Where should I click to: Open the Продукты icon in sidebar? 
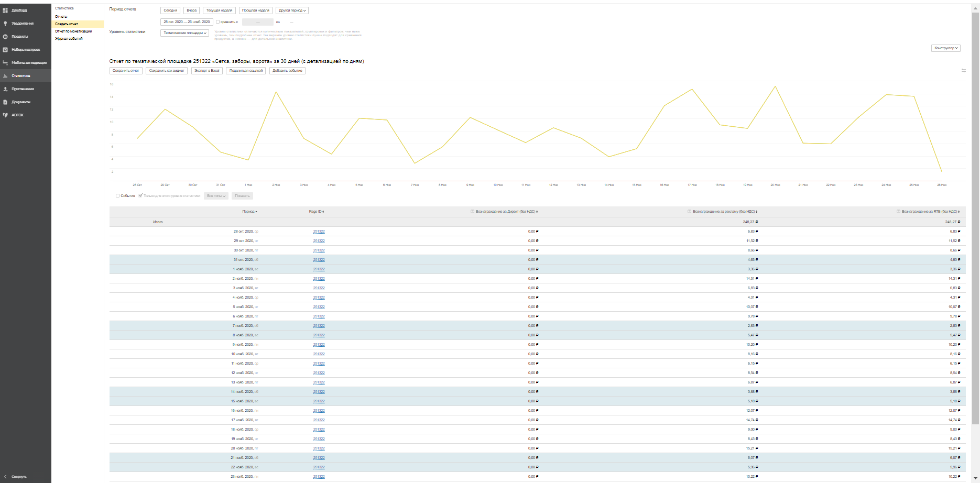coord(5,37)
